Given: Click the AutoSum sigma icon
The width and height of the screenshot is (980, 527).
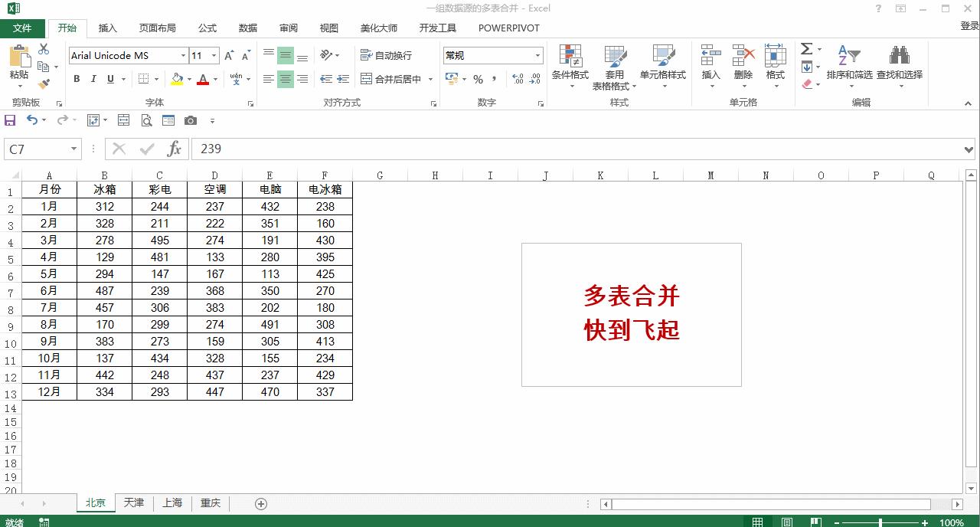Looking at the screenshot, I should pyautogui.click(x=806, y=49).
